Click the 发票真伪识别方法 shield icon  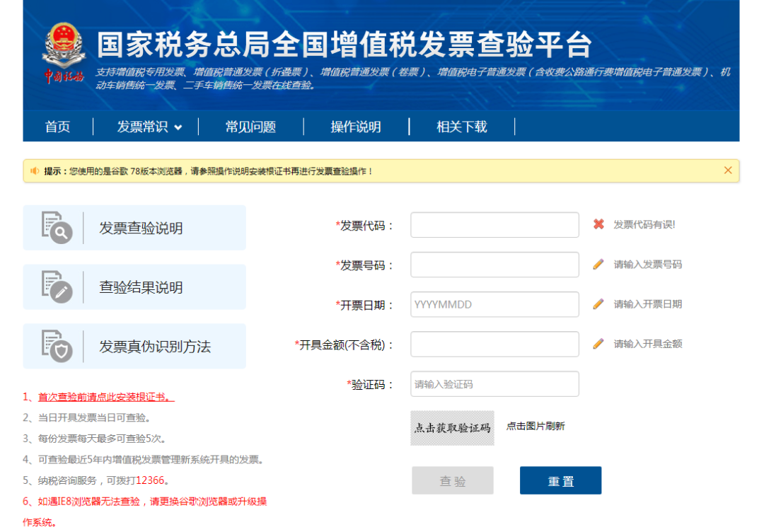[x=56, y=345]
